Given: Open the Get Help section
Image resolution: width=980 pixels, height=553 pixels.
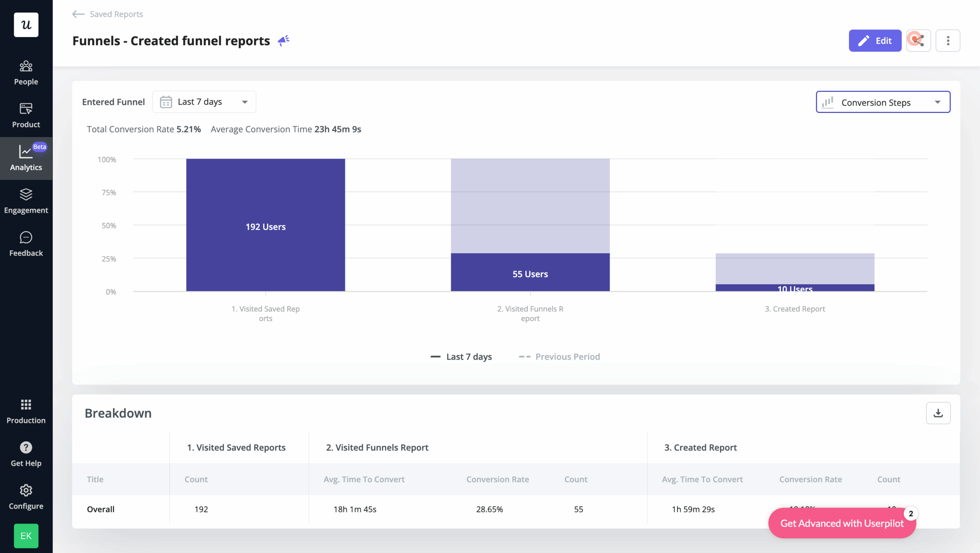Looking at the screenshot, I should click(x=26, y=453).
